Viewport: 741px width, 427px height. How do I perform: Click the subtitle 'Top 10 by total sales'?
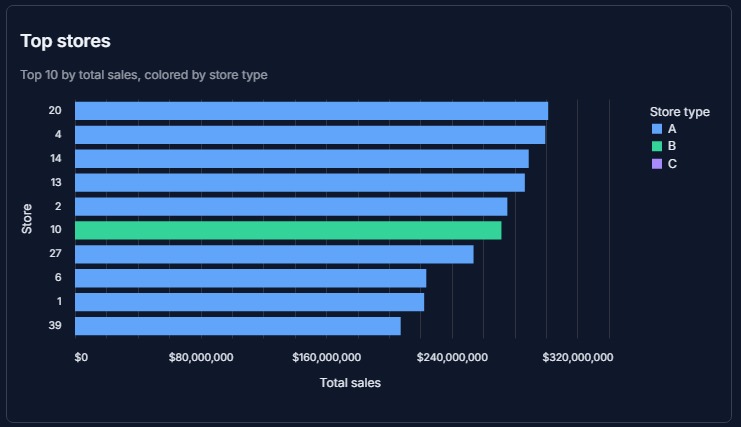(79, 75)
